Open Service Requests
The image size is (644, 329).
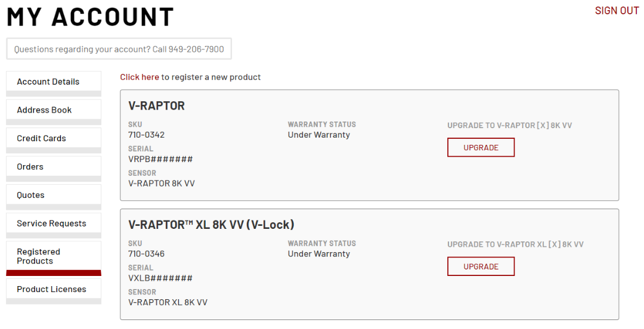tap(54, 224)
